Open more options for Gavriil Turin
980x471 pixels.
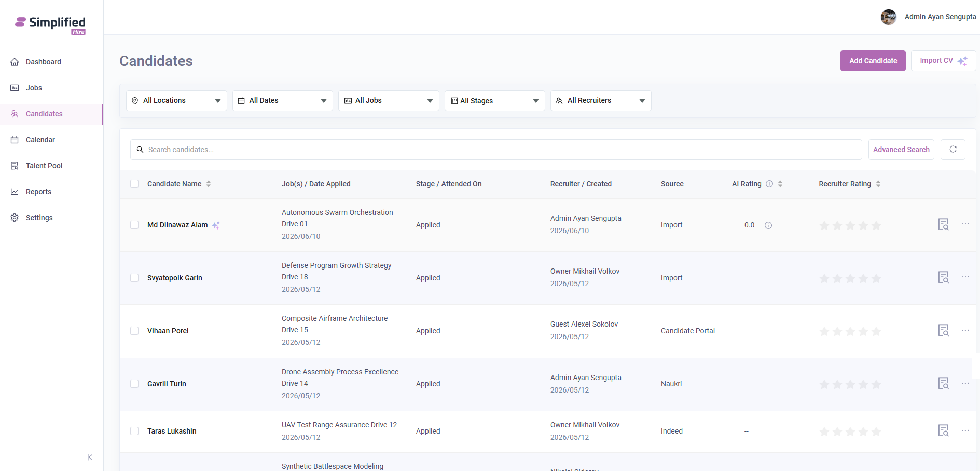(x=965, y=383)
